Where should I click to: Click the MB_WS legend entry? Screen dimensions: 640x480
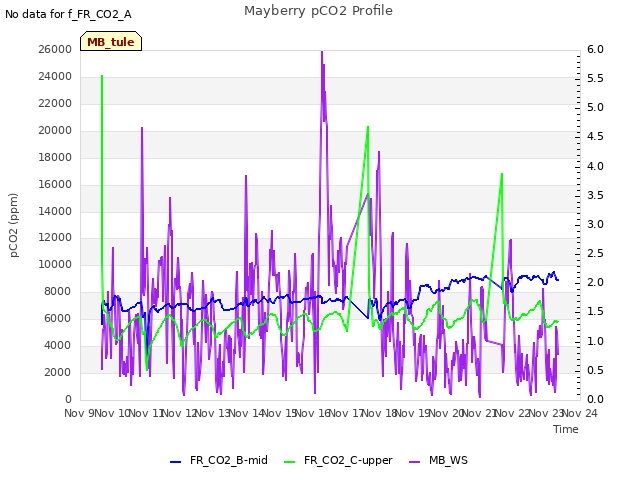(438, 460)
